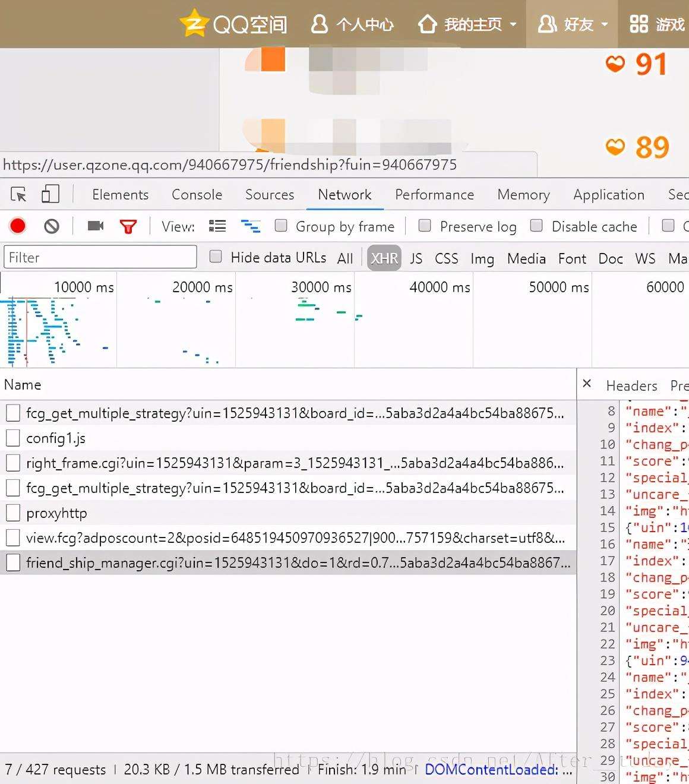The height and width of the screenshot is (784, 689).
Task: Enable the Group by frame checkbox
Action: pyautogui.click(x=281, y=226)
